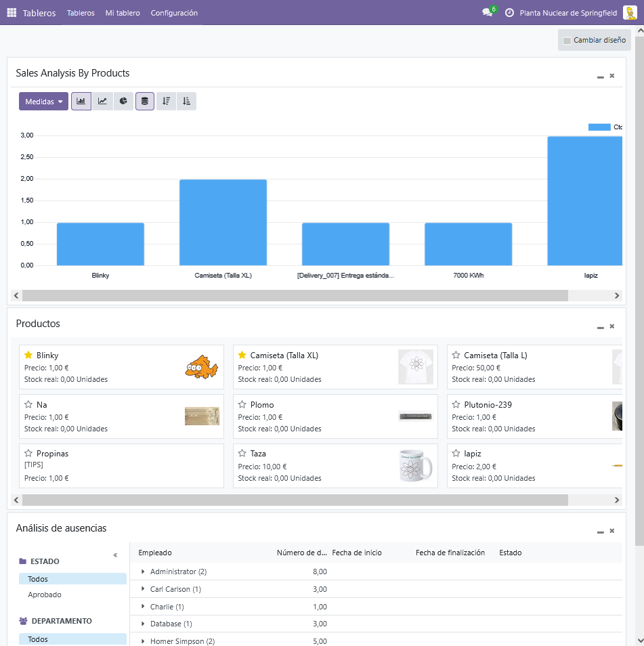Switch to pie chart view
The width and height of the screenshot is (644, 646).
pos(123,102)
